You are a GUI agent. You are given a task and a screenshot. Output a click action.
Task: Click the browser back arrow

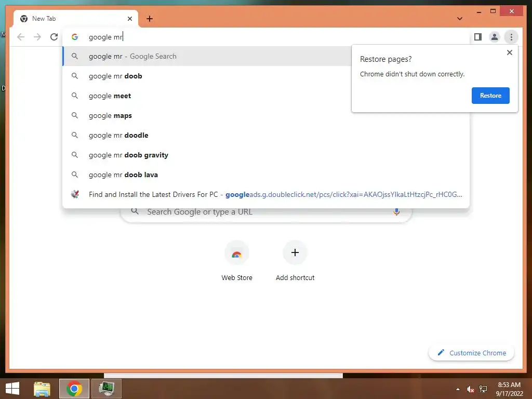21,37
